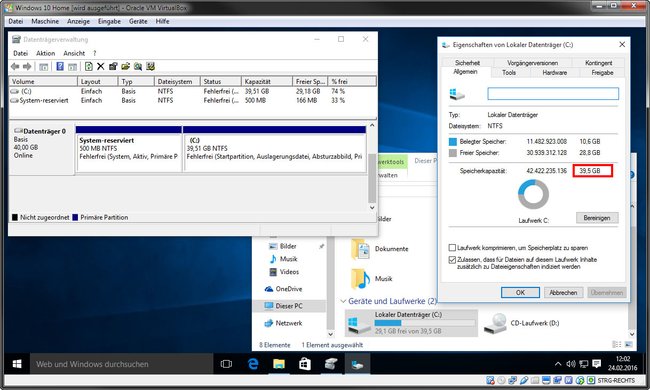The image size is (650, 390).
Task: Click the 'Web und Windows durchsuchen' search box
Action: click(x=121, y=364)
